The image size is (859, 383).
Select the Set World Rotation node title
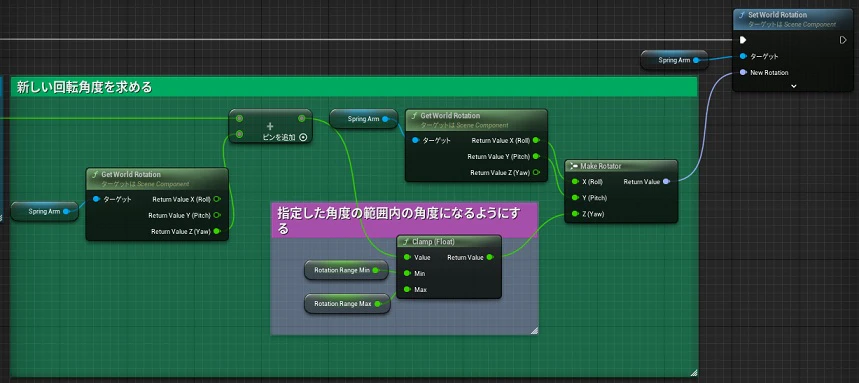tap(777, 15)
